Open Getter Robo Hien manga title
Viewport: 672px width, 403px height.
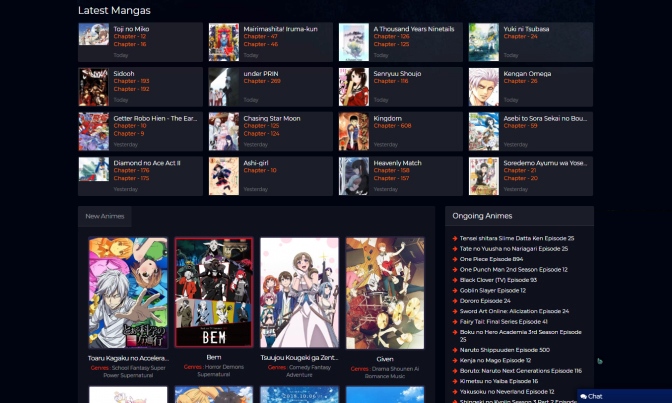point(155,118)
